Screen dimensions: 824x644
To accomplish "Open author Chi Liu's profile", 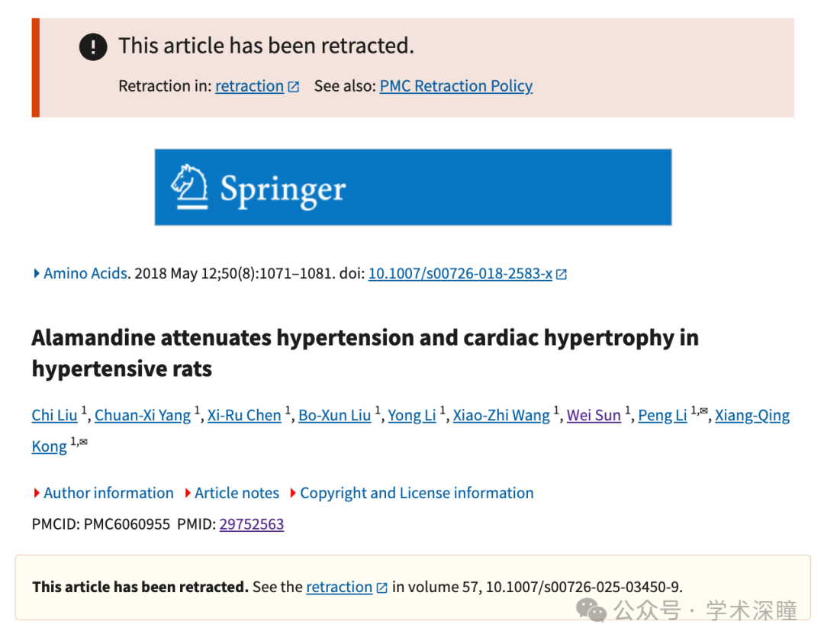I will (54, 415).
